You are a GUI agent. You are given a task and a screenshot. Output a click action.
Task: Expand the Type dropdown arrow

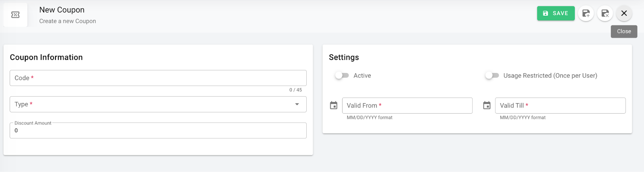(297, 104)
